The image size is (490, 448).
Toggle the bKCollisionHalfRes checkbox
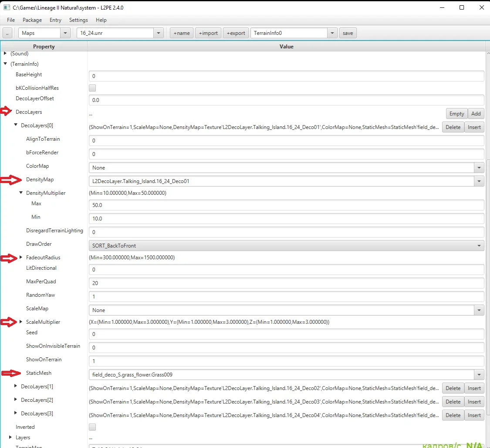92,88
